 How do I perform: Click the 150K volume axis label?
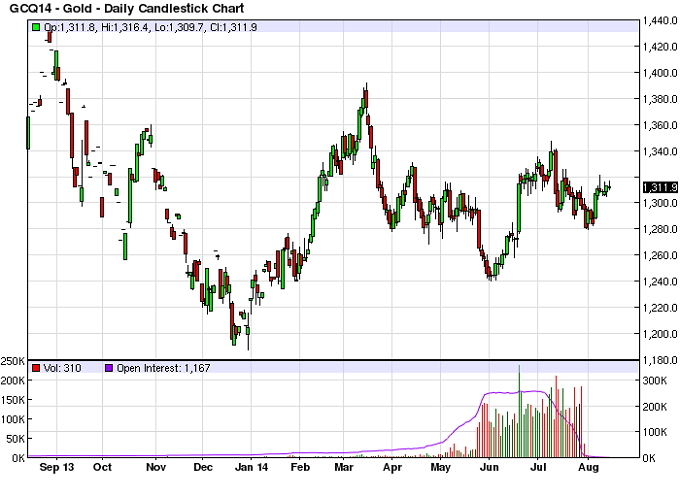click(x=13, y=400)
